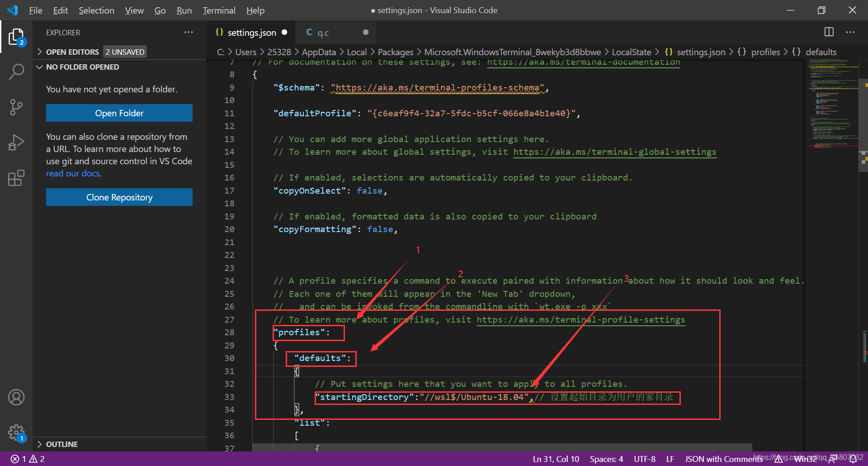Click the LocalState breadcrumb segment
The width and height of the screenshot is (868, 466).
[x=631, y=52]
